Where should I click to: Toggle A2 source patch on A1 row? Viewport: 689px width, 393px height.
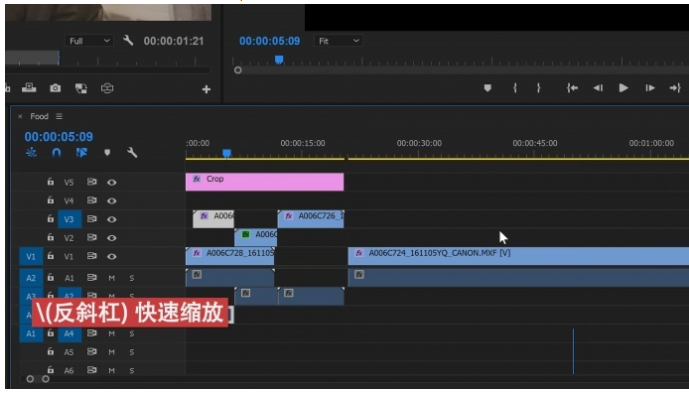pyautogui.click(x=31, y=278)
